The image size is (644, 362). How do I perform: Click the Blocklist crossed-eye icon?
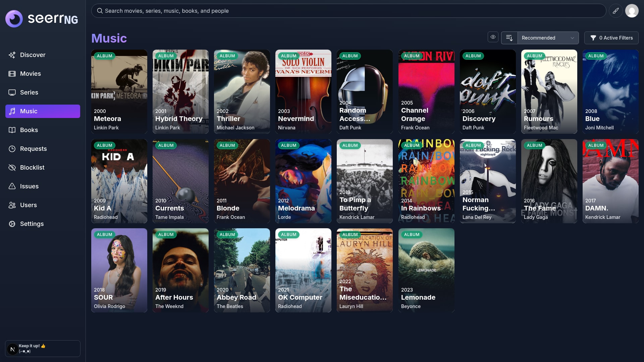(12, 168)
